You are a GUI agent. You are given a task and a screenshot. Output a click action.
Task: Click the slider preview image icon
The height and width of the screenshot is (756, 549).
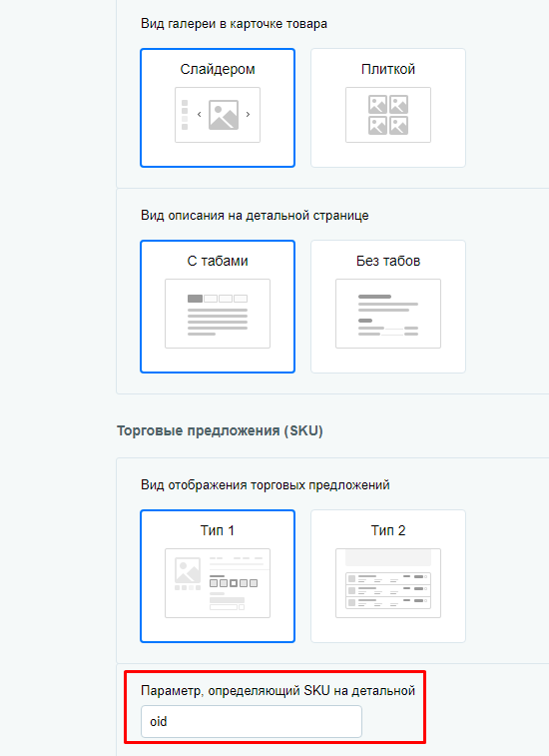coord(224,115)
